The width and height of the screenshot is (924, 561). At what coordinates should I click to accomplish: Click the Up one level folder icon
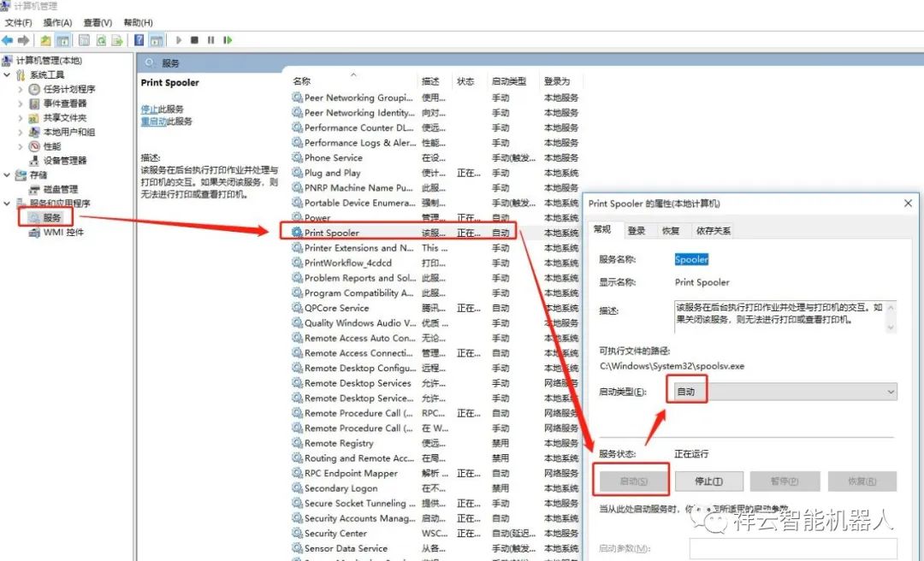coord(45,40)
